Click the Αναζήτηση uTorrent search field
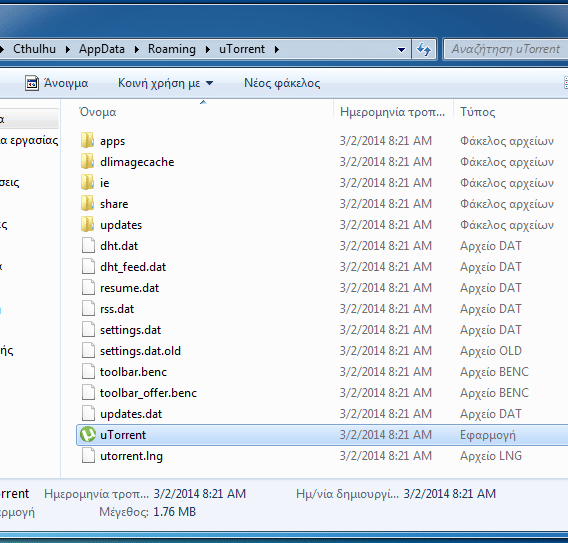The height and width of the screenshot is (543, 568). (506, 49)
